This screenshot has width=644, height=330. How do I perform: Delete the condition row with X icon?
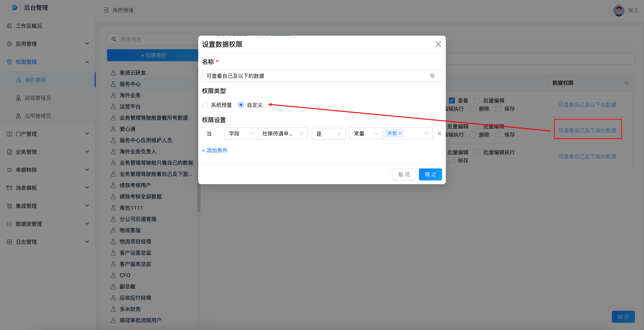pos(439,133)
